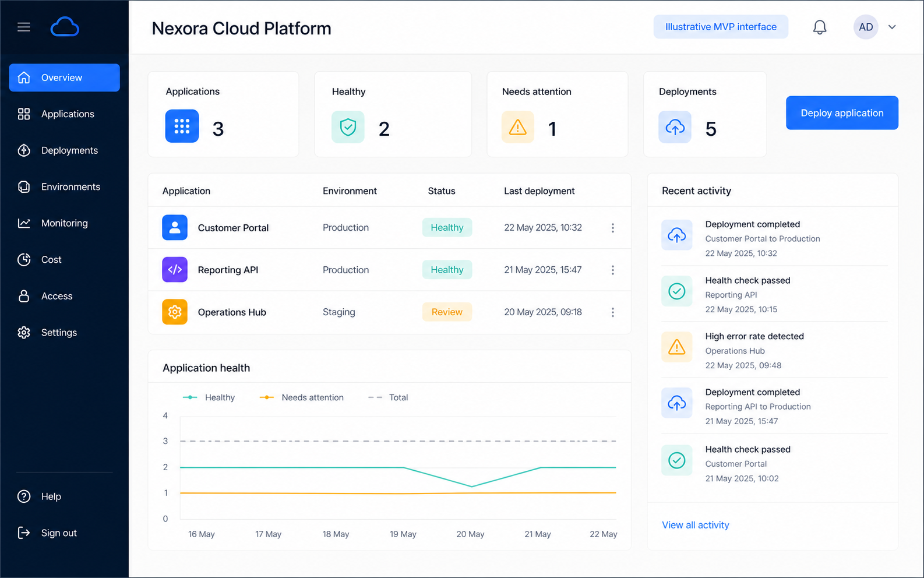Click the Needs attention warning icon
Viewport: 924px width, 578px height.
[518, 127]
